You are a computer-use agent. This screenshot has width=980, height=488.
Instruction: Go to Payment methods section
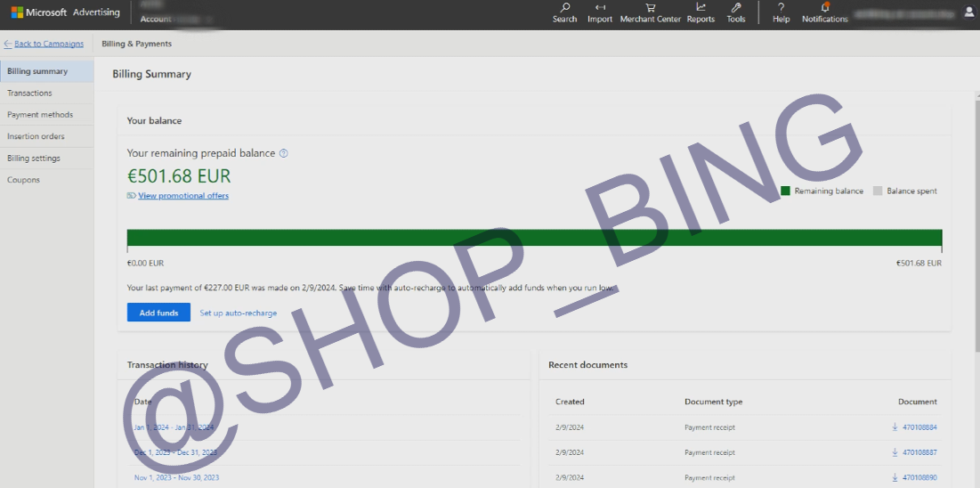(x=40, y=115)
